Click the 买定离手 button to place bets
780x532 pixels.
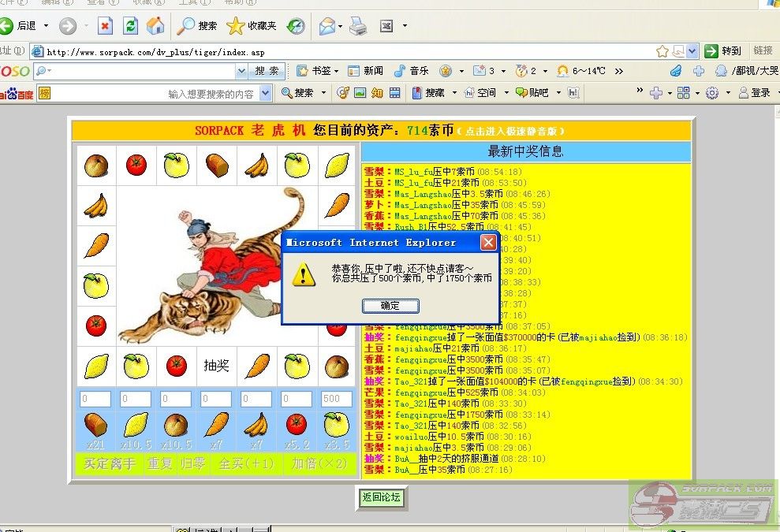click(x=110, y=464)
